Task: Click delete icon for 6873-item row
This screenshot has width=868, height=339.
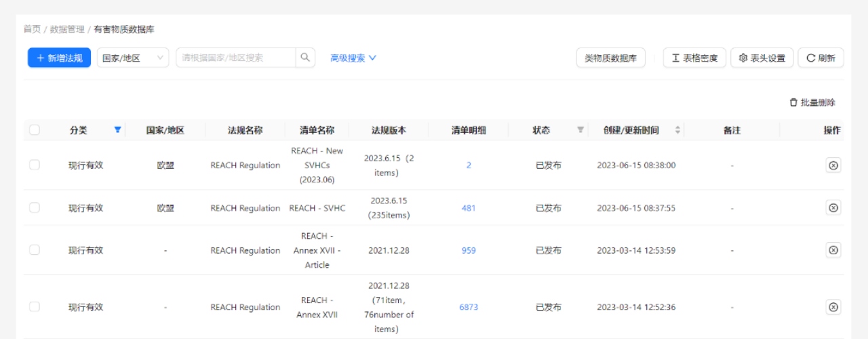Action: [833, 307]
